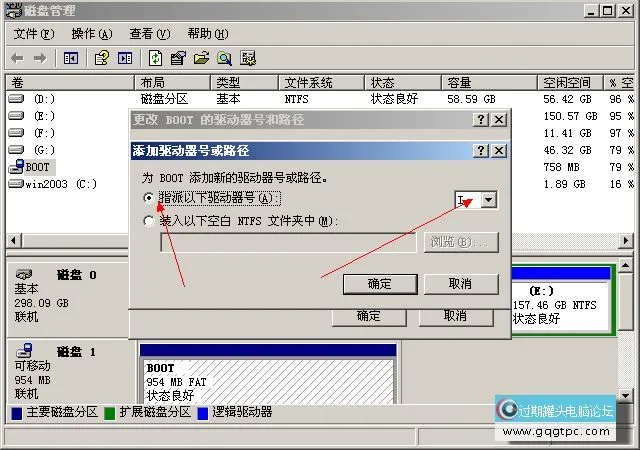Click the 58.59 GB capacity cell of D:
The height and width of the screenshot is (450, 640).
coord(471,99)
